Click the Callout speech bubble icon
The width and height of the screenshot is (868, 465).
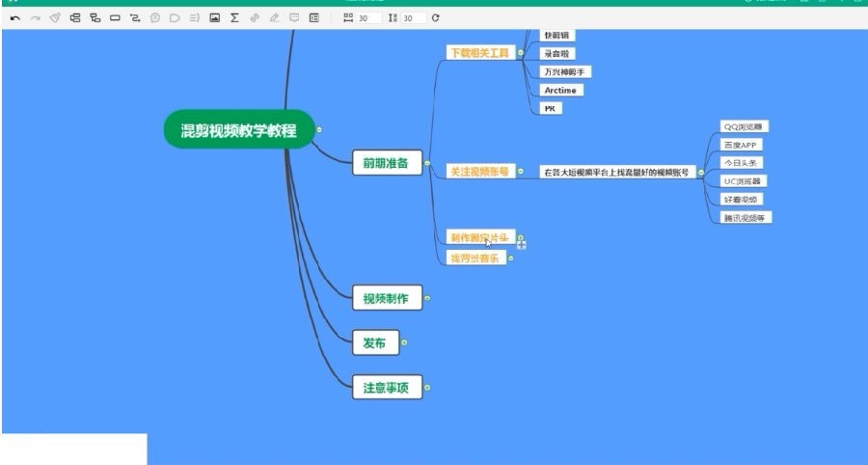coord(155,17)
